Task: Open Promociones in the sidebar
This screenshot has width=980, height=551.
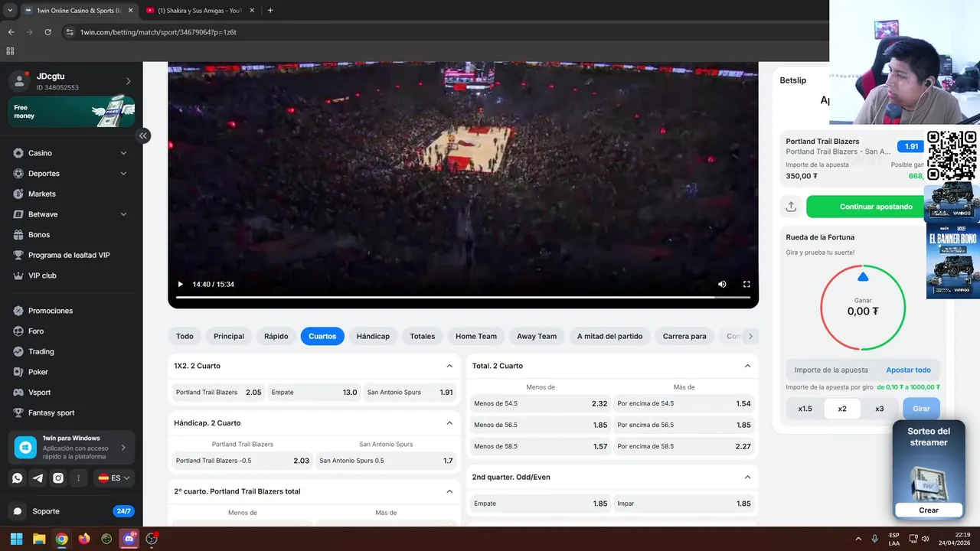Action: tap(51, 311)
